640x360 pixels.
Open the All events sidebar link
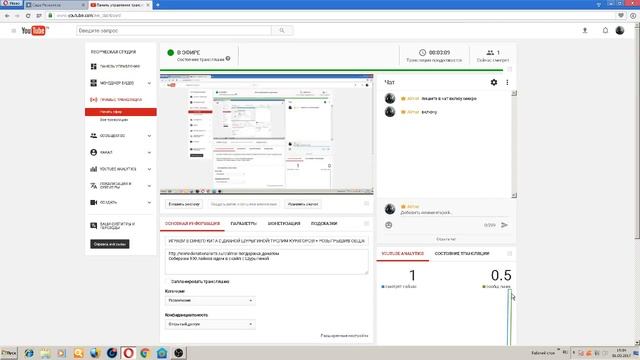[114, 120]
